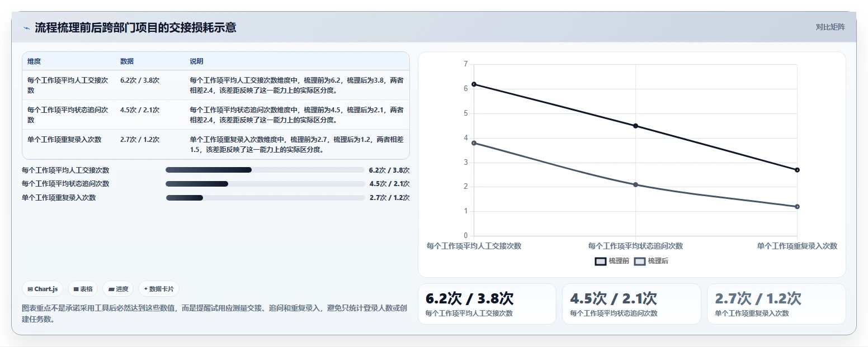Select the 进度 tag chip

pyautogui.click(x=118, y=289)
